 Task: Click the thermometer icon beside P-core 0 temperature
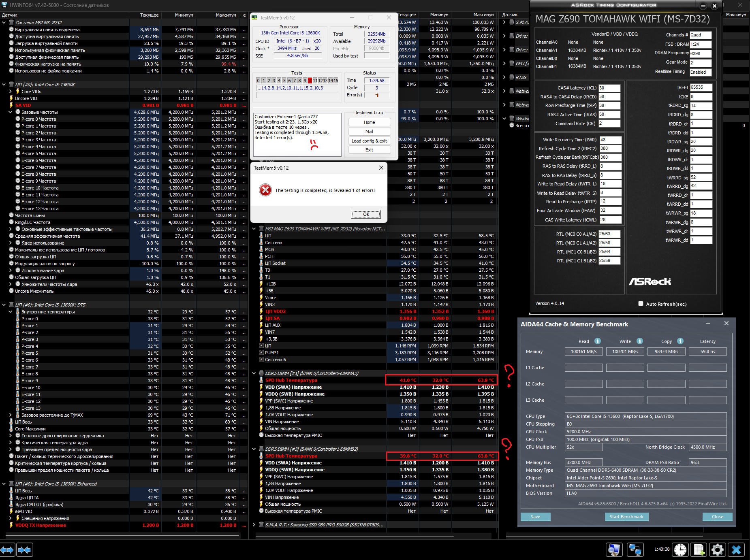[x=17, y=319]
